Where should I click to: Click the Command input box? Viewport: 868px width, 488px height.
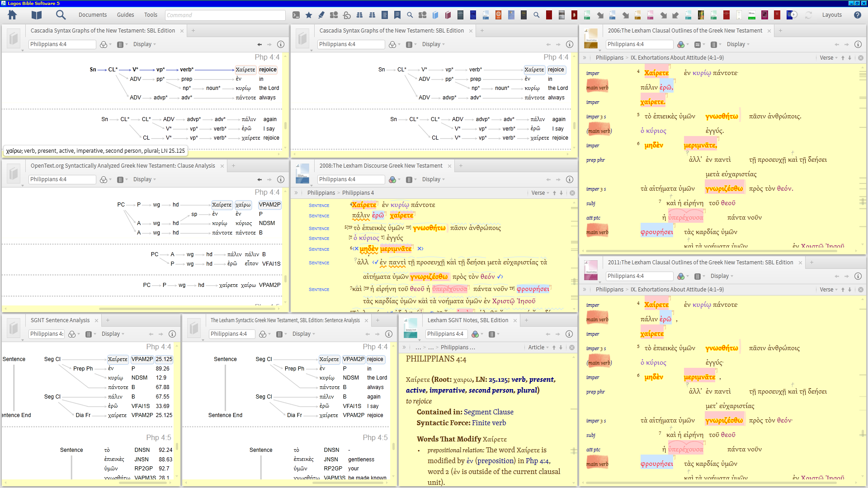pos(225,15)
